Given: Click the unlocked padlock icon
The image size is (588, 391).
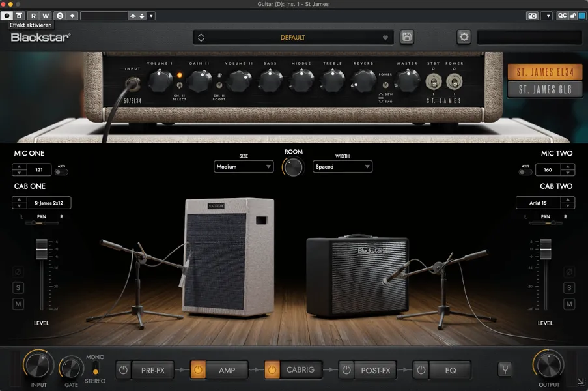Looking at the screenshot, I should 572,16.
